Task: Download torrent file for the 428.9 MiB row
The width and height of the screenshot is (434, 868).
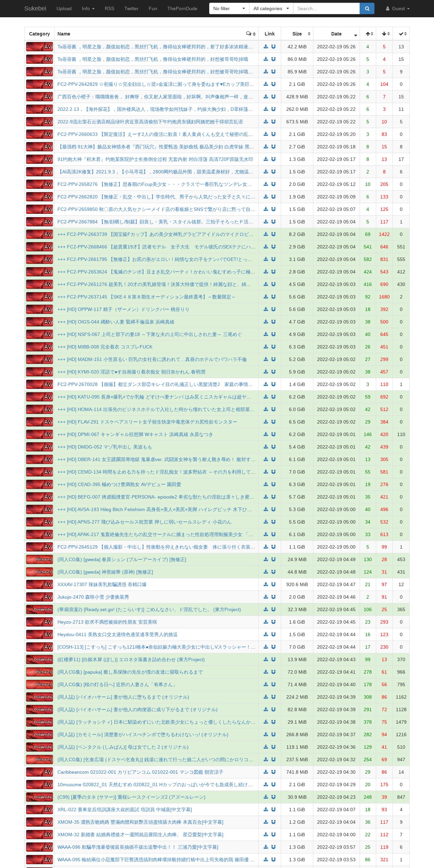Action: [x=266, y=97]
